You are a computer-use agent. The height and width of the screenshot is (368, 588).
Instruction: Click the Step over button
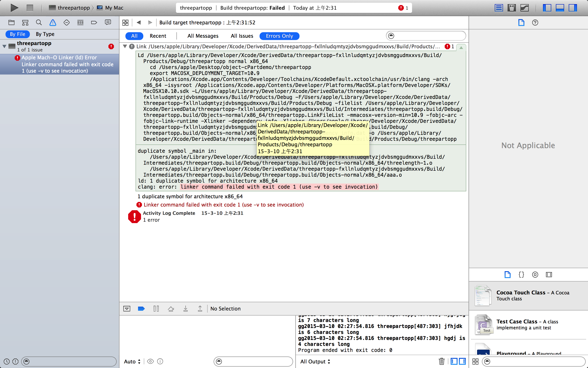pyautogui.click(x=171, y=309)
